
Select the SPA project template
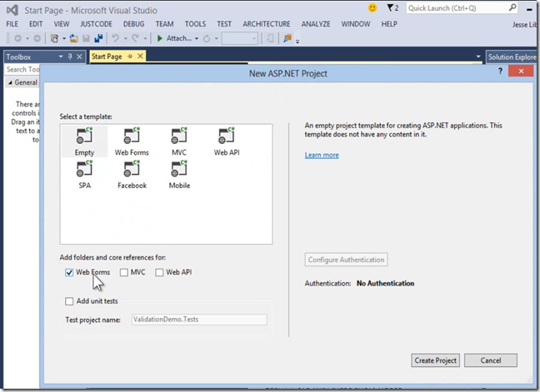[84, 174]
